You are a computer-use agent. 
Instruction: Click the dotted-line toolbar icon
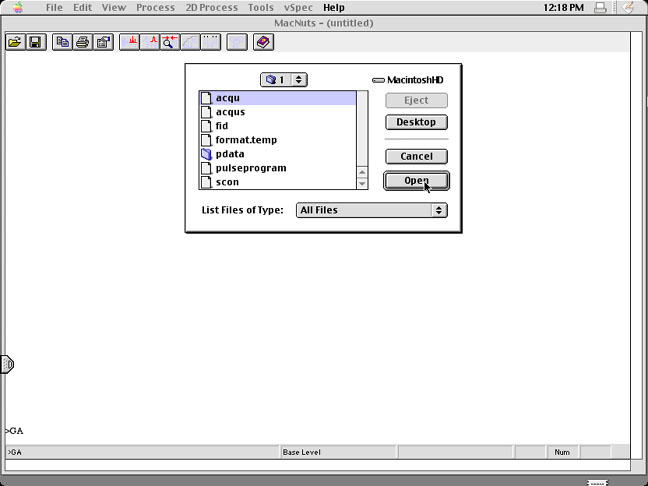coord(210,42)
